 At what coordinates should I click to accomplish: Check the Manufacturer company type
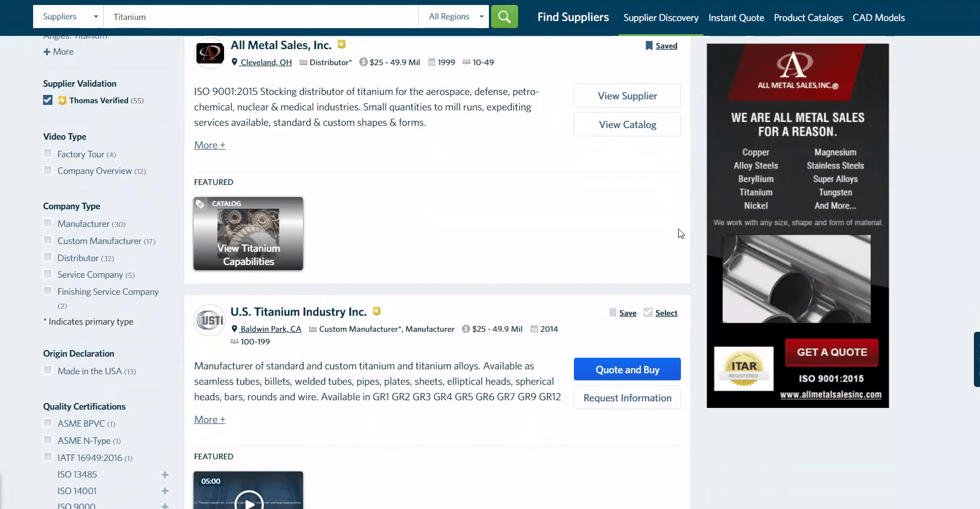coord(48,223)
